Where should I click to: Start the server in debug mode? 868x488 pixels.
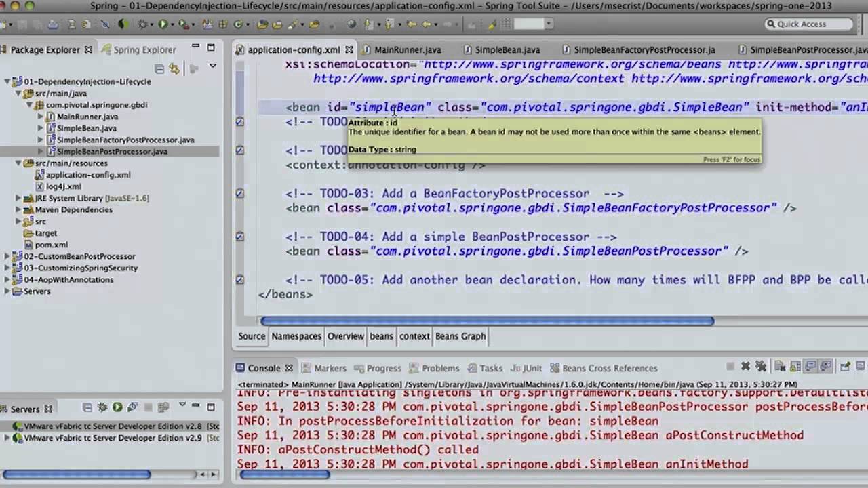102,407
